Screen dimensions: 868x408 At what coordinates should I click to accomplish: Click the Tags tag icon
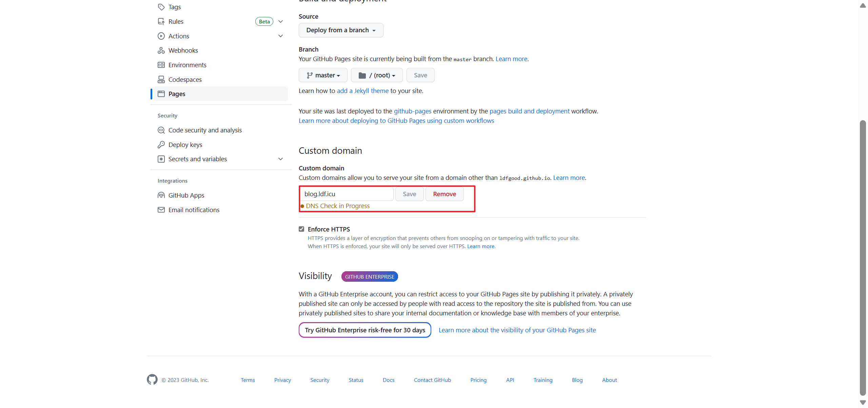click(161, 7)
